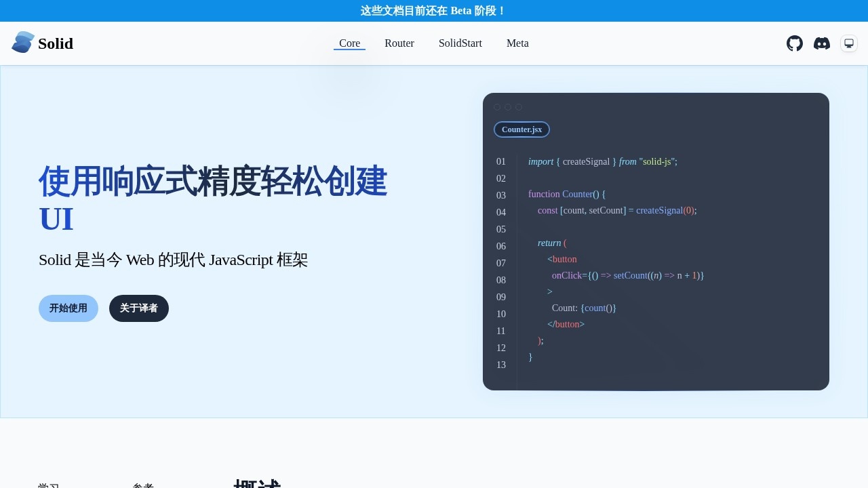Screen dimensions: 868x488
Task: Click the function Counter() code line
Action: (x=567, y=194)
